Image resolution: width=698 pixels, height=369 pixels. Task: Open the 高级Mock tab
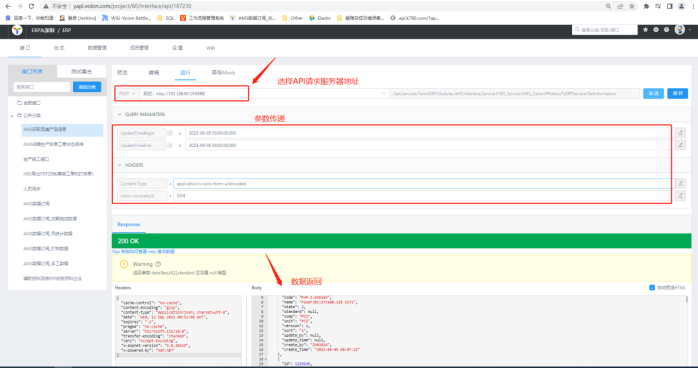tap(223, 73)
